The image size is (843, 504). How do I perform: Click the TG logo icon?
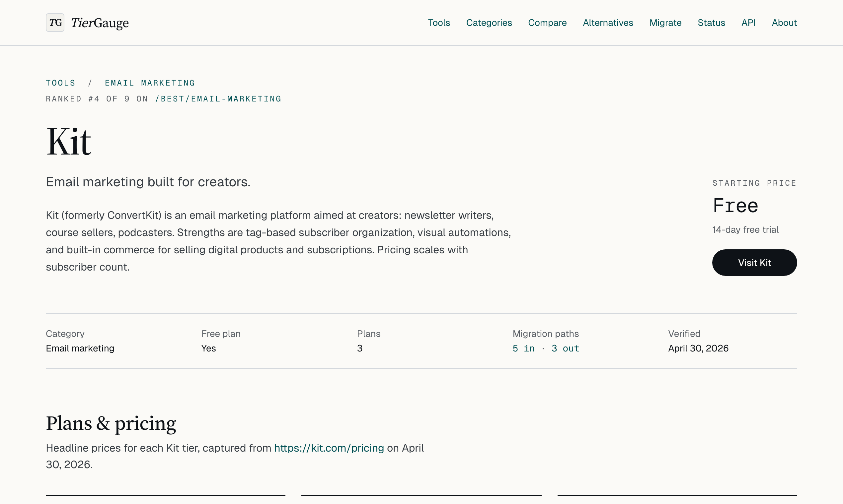point(55,23)
